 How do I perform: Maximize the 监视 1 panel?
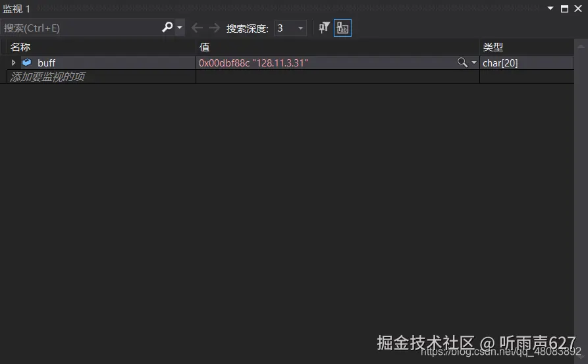564,9
